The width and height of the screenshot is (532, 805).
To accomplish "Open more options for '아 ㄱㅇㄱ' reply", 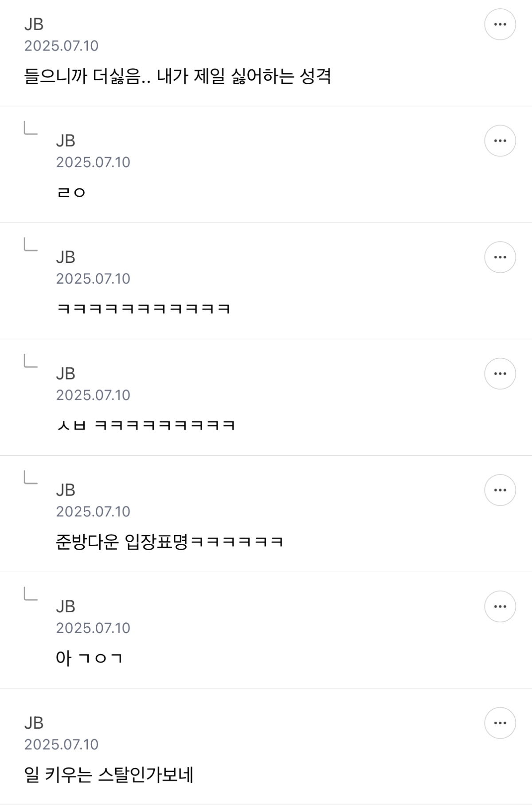I will (x=500, y=606).
